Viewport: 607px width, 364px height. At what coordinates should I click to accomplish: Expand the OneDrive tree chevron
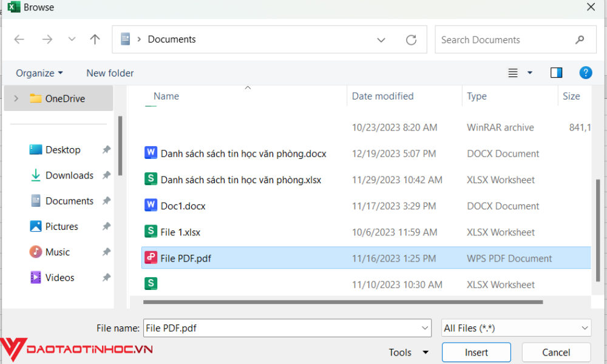click(x=16, y=98)
